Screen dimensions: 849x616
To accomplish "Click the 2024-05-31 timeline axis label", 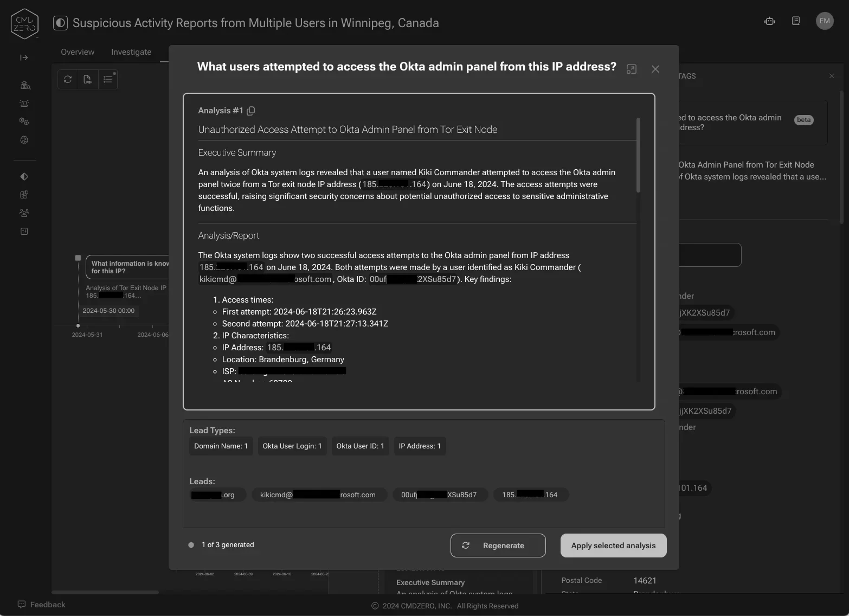I will [x=87, y=335].
